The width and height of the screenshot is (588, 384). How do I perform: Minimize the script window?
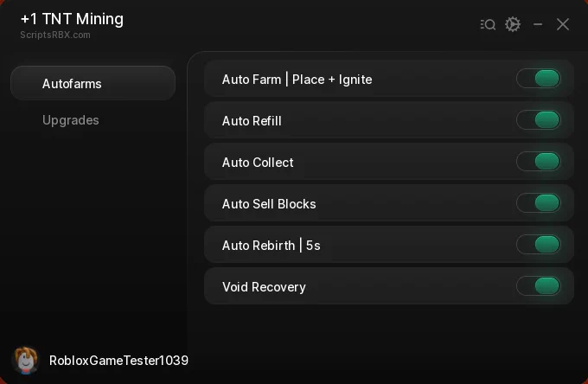point(538,25)
